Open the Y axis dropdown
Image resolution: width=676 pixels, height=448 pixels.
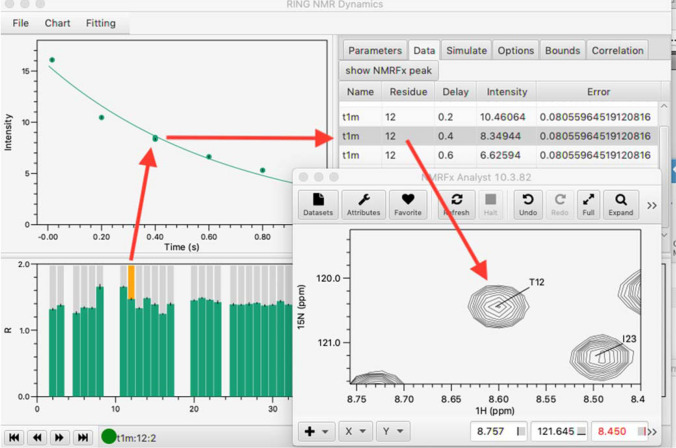(392, 431)
